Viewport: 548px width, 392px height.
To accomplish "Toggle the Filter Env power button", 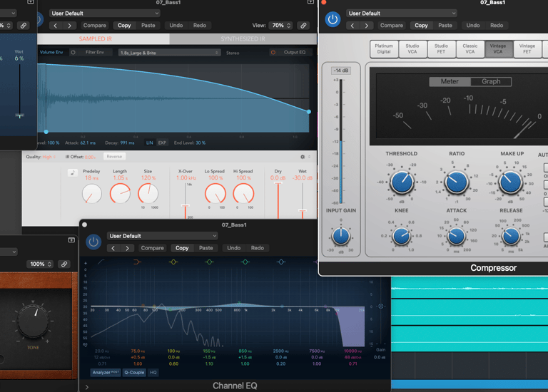I will tap(73, 53).
